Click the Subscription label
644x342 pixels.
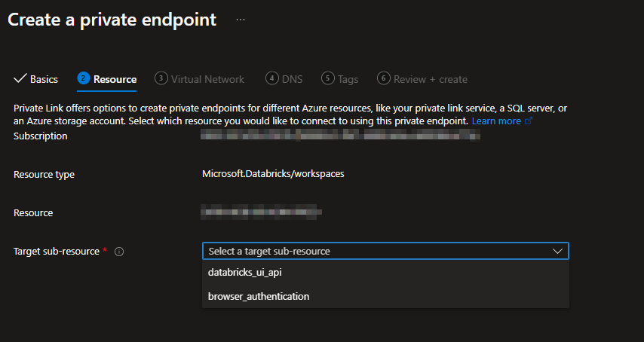point(40,136)
